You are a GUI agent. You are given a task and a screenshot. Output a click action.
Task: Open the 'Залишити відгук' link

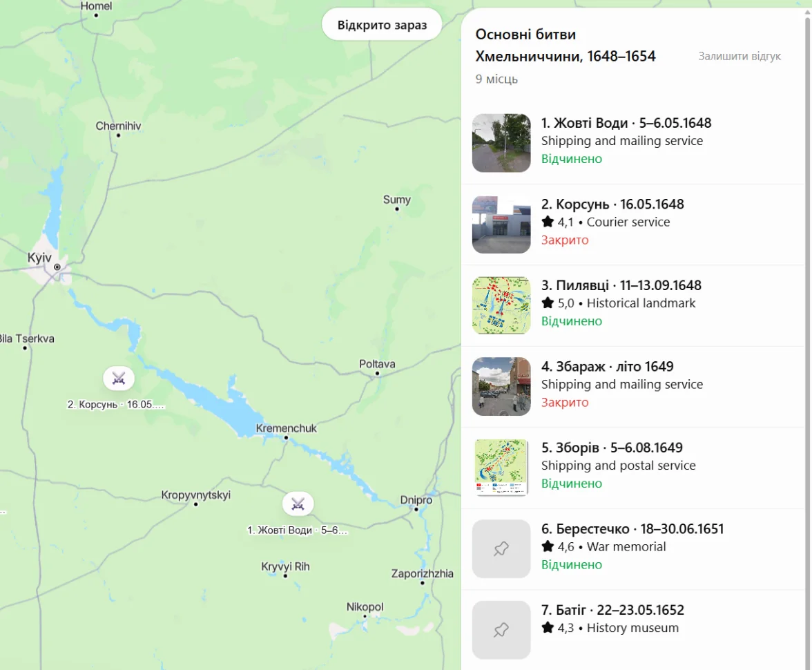[739, 56]
